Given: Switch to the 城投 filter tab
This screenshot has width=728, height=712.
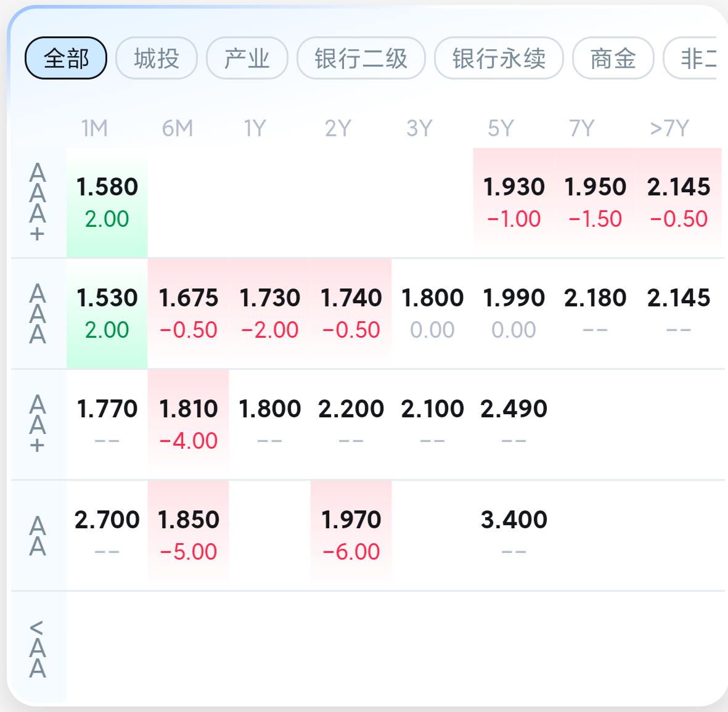Looking at the screenshot, I should 157,59.
